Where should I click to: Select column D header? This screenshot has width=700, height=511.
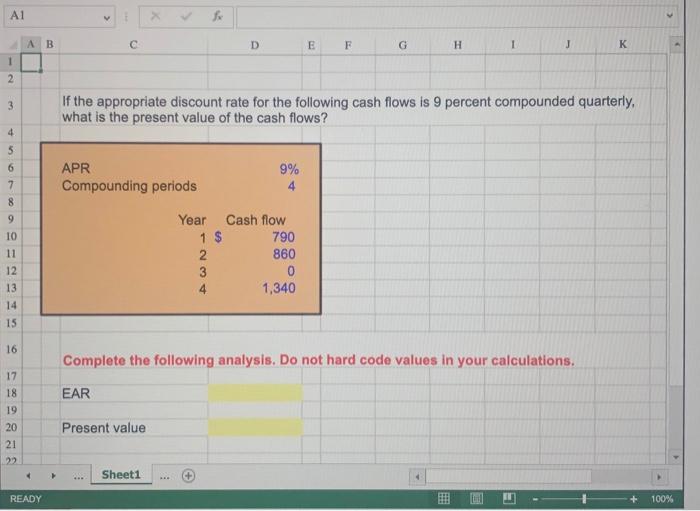(x=254, y=45)
